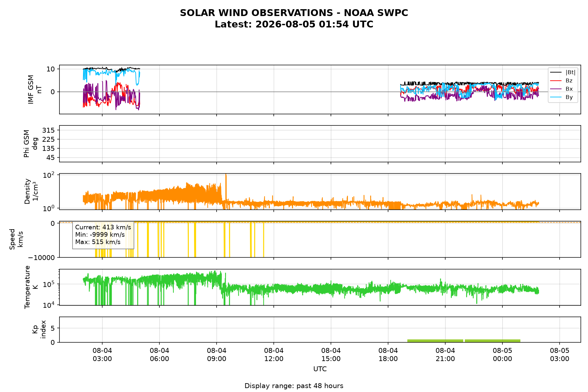Click the 08-05 00:00 time axis label
The width and height of the screenshot is (588, 392).
502,355
